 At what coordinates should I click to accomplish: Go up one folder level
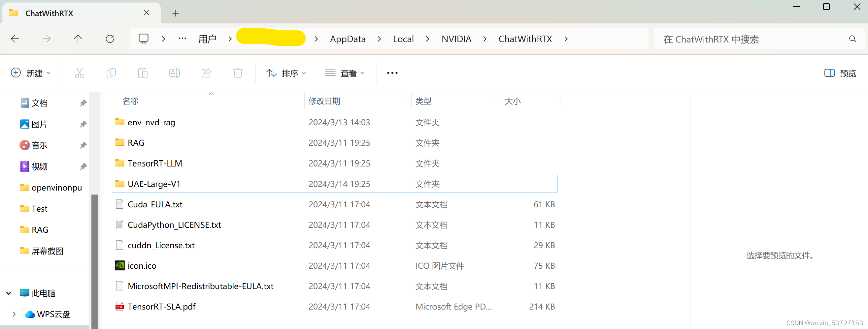tap(78, 39)
